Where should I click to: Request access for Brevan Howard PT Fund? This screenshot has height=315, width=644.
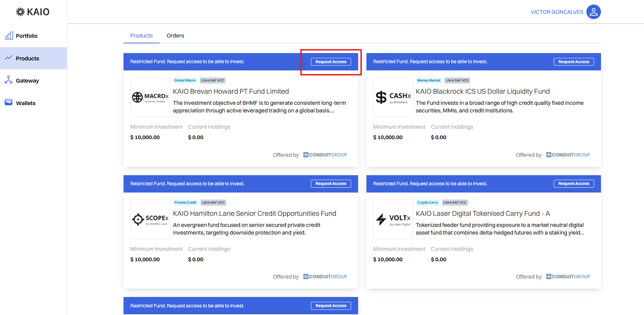pyautogui.click(x=331, y=62)
